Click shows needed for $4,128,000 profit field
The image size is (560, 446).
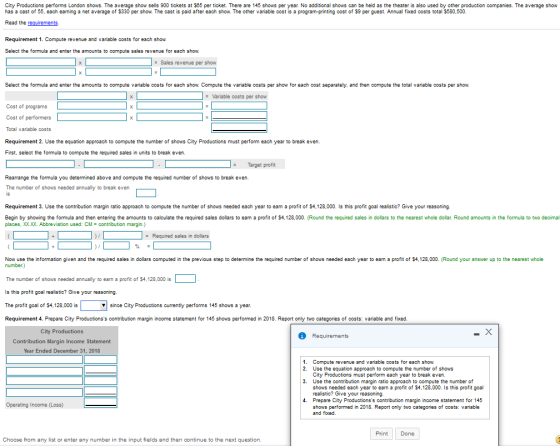pos(185,278)
